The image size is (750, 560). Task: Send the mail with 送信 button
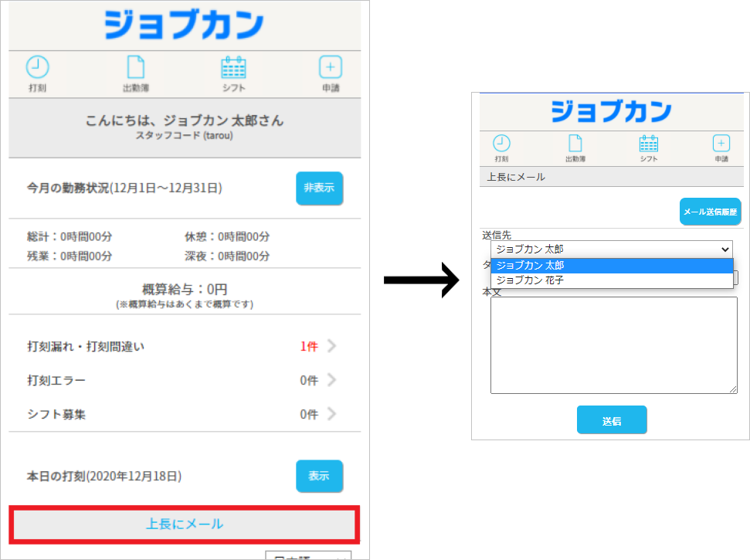pyautogui.click(x=612, y=420)
